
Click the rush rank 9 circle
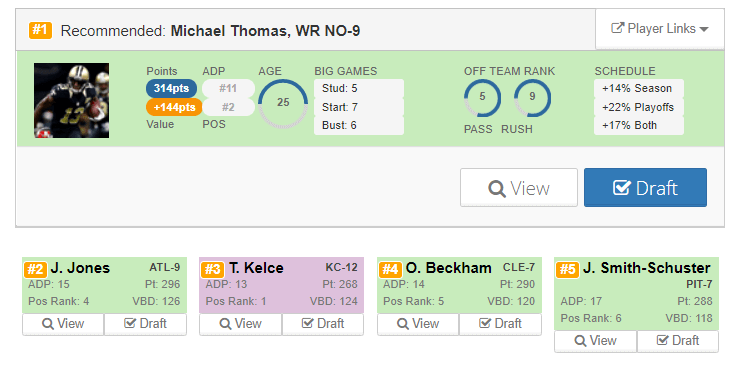(532, 98)
